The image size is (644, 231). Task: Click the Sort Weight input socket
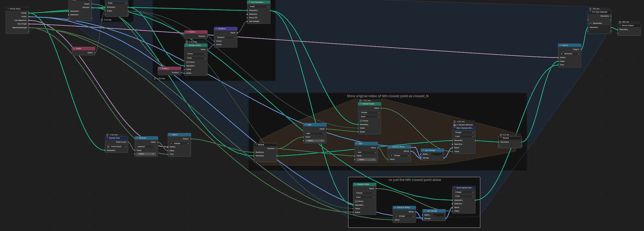[247, 21]
